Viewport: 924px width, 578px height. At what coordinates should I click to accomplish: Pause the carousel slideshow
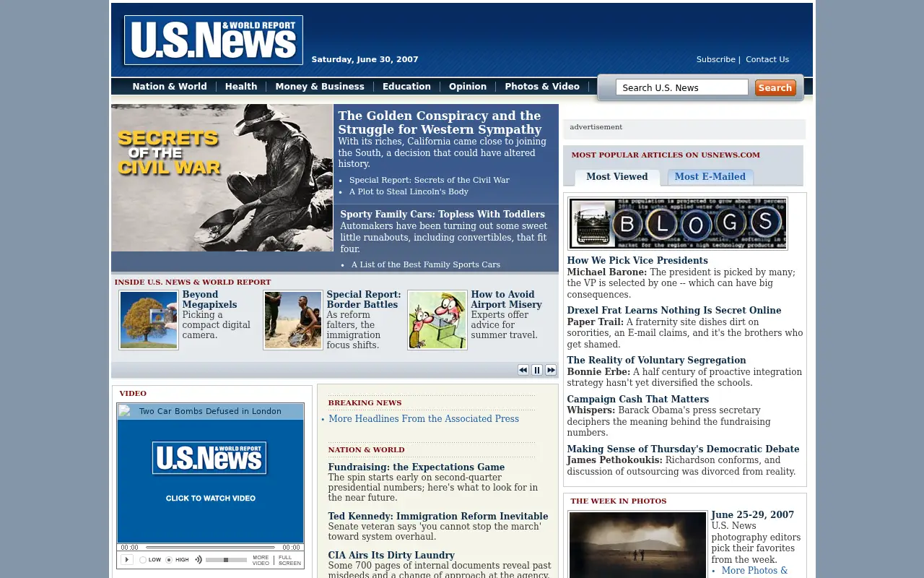537,370
